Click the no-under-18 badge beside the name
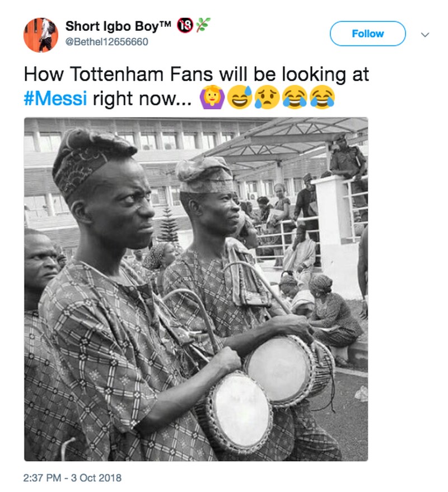Screen dimensions: 448x492 (x=184, y=25)
